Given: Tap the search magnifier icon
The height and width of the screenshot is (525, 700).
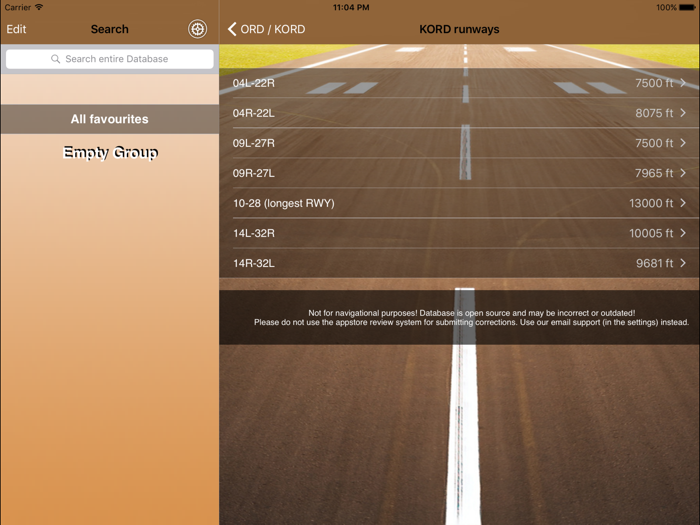Looking at the screenshot, I should [x=55, y=59].
